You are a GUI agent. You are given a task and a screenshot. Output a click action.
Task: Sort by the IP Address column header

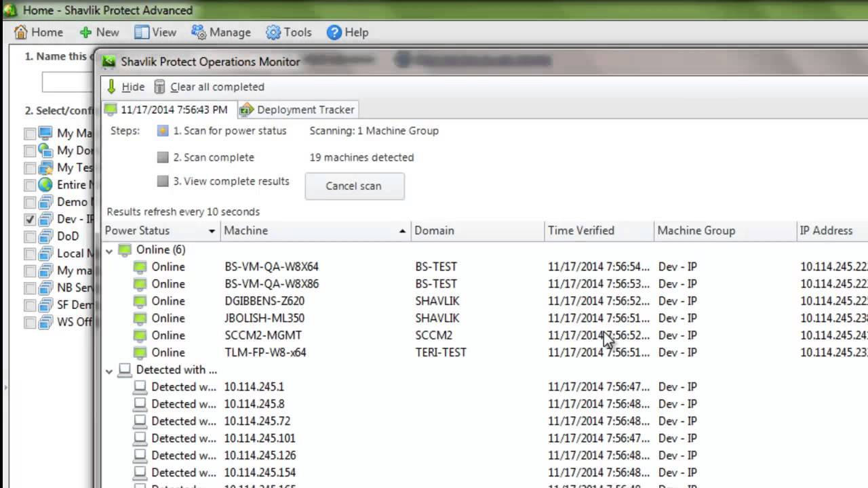(x=833, y=230)
